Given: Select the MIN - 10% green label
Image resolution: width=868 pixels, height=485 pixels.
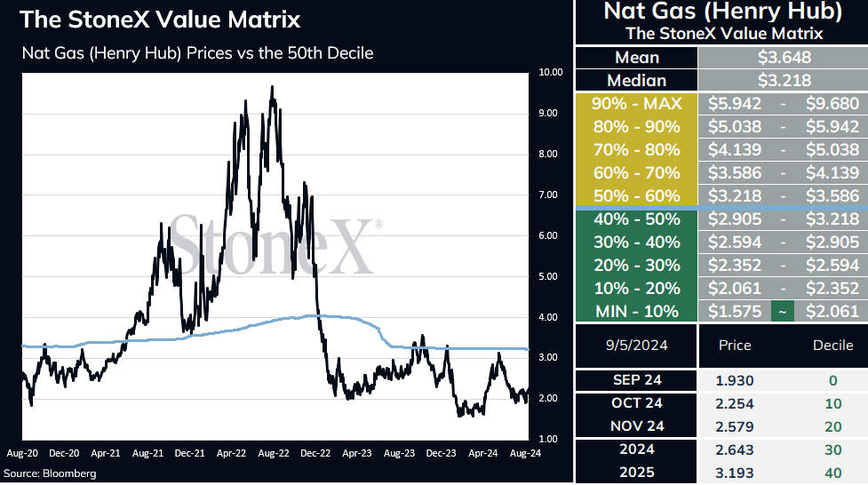Looking at the screenshot, I should [637, 311].
